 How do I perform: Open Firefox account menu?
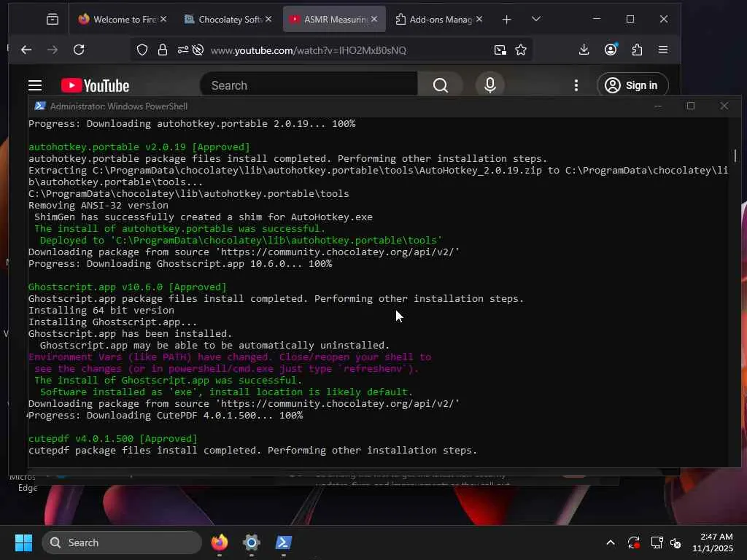tap(611, 50)
